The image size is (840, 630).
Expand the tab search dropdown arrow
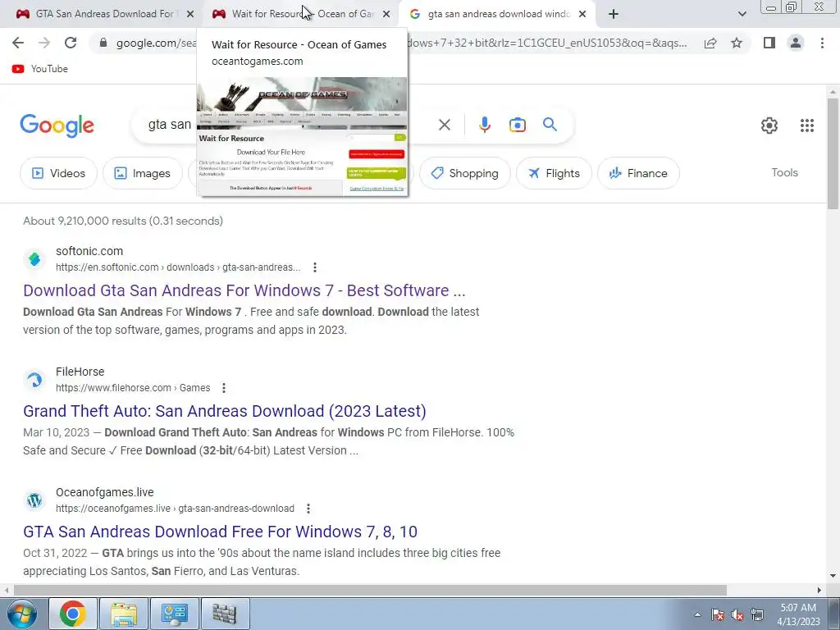(742, 14)
